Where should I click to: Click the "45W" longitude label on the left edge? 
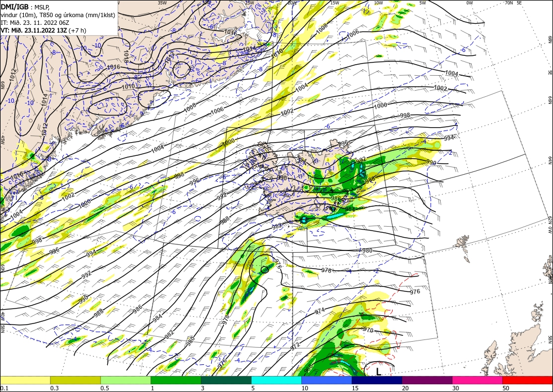click(x=2, y=140)
